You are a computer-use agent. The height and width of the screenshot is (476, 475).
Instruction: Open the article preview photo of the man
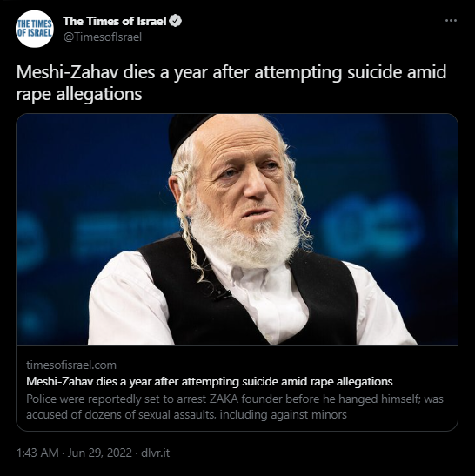[237, 230]
